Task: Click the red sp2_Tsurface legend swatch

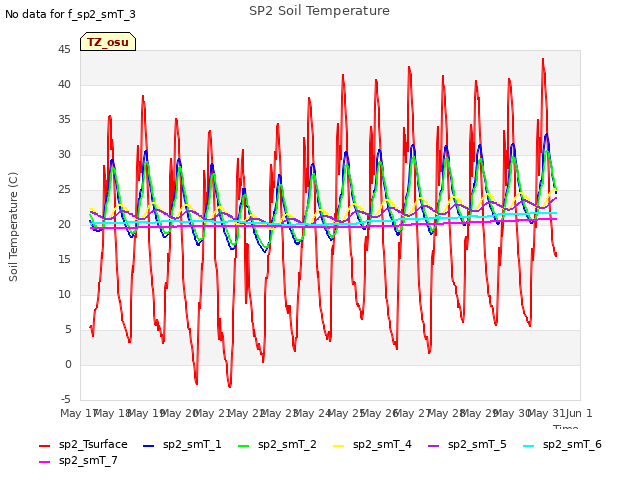Action: point(44,446)
